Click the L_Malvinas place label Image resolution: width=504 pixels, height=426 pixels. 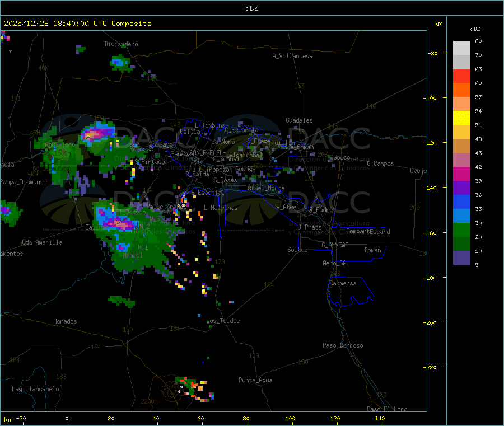(x=221, y=208)
